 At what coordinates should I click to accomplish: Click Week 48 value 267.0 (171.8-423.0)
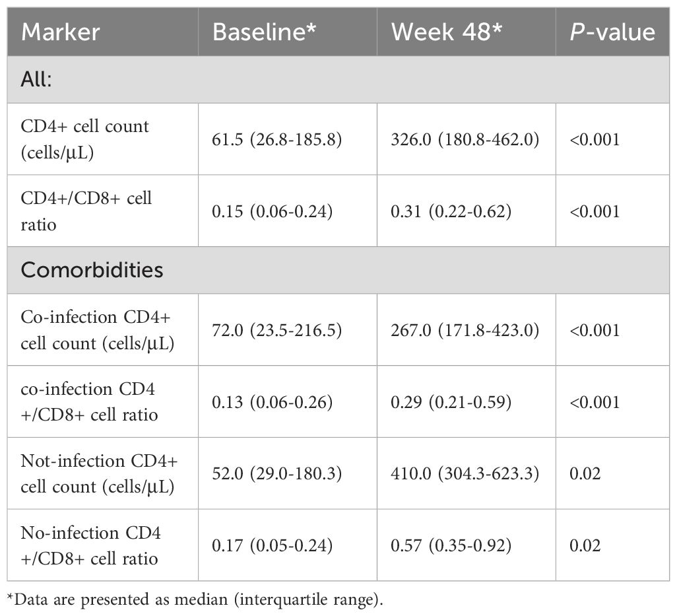tap(465, 330)
